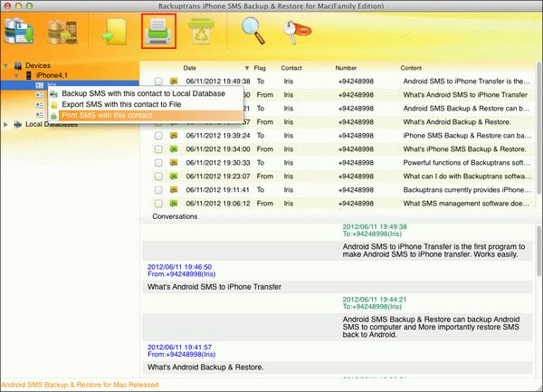Click conversation timestamp 2012/06/11 19:49:38
The width and height of the screenshot is (543, 392).
pyautogui.click(x=375, y=227)
